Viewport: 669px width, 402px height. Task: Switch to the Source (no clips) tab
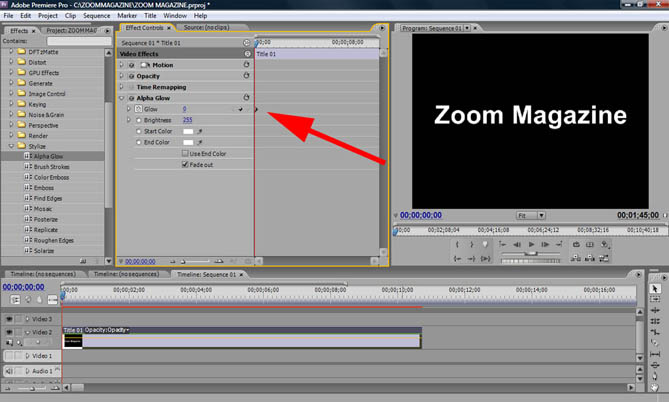tap(212, 29)
